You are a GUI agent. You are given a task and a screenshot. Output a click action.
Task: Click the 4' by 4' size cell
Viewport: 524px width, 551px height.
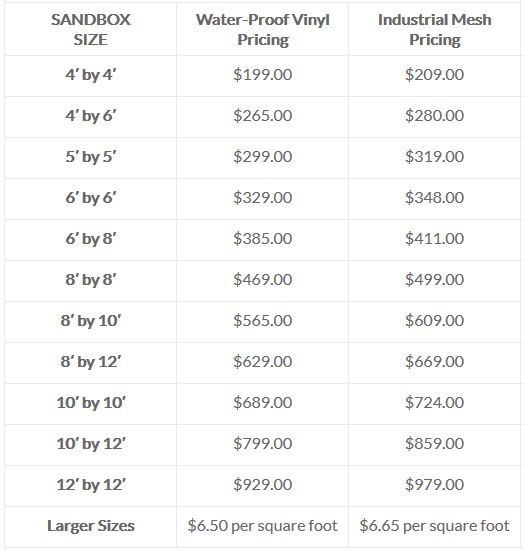click(91, 75)
